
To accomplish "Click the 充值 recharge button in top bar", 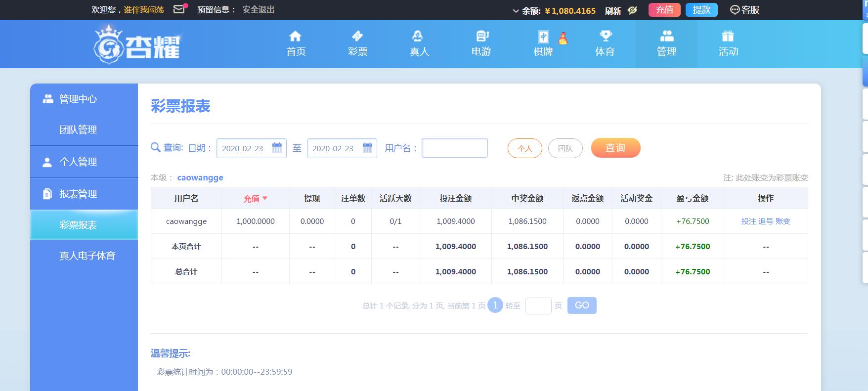I will pyautogui.click(x=664, y=10).
